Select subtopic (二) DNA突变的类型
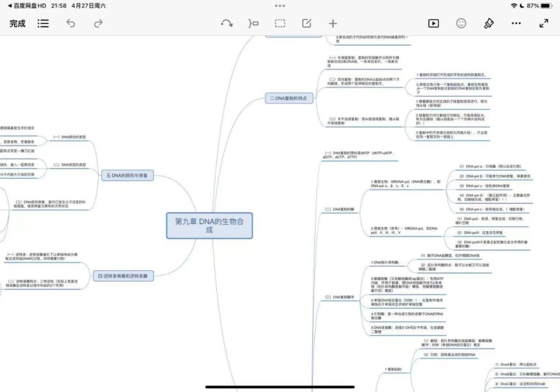Image resolution: width=560 pixels, height=392 pixels. tap(69, 165)
